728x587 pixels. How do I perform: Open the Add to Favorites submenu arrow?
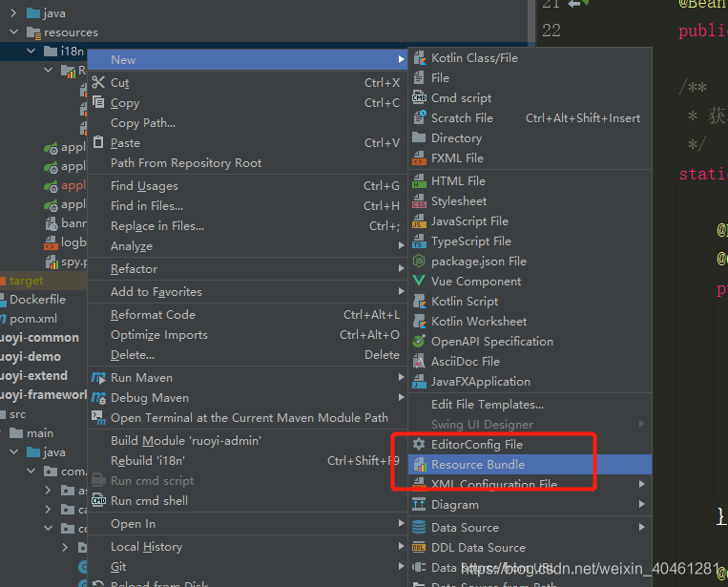pyautogui.click(x=401, y=291)
